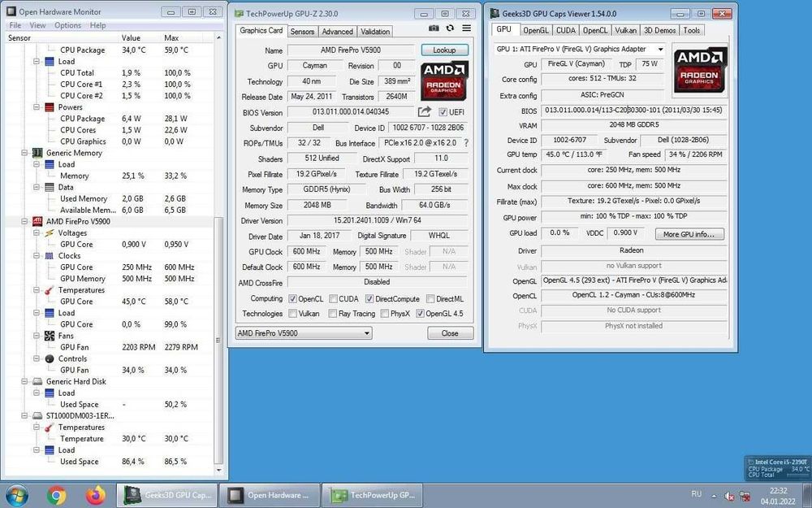Click the Open Hardware Monitor title icon
The image size is (812, 508).
click(x=11, y=11)
